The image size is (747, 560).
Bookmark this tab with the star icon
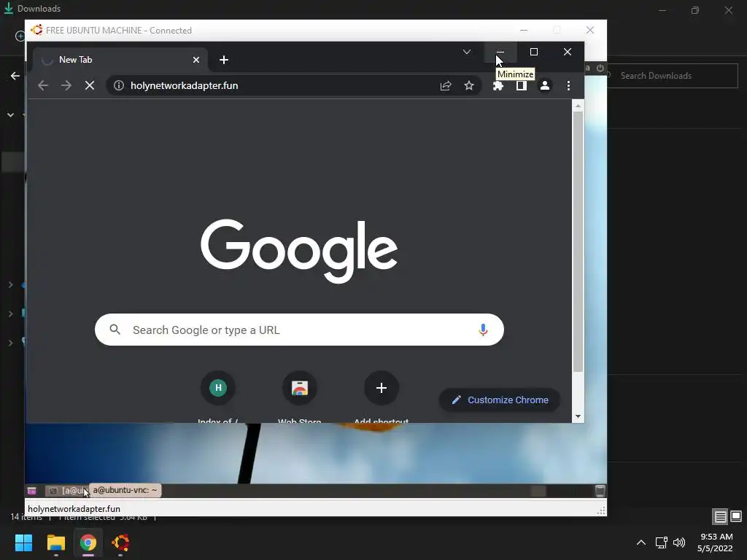(x=469, y=86)
